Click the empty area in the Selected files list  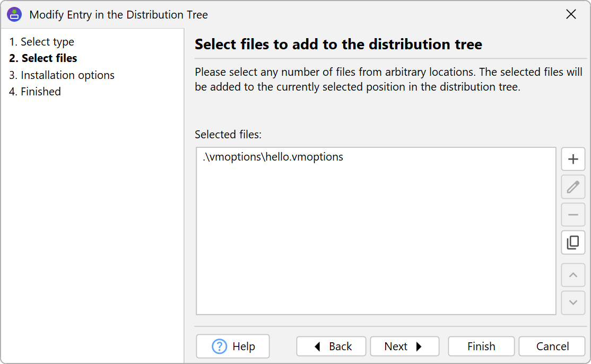click(x=376, y=244)
